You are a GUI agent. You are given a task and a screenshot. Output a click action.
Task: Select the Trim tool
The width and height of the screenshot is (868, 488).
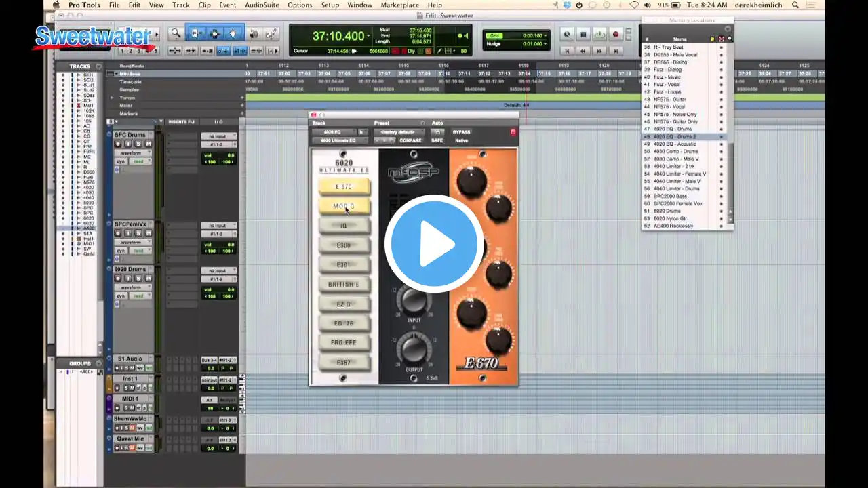[x=196, y=33]
